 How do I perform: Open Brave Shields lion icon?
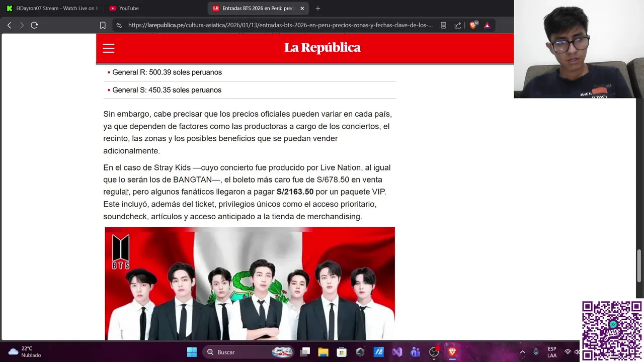473,25
